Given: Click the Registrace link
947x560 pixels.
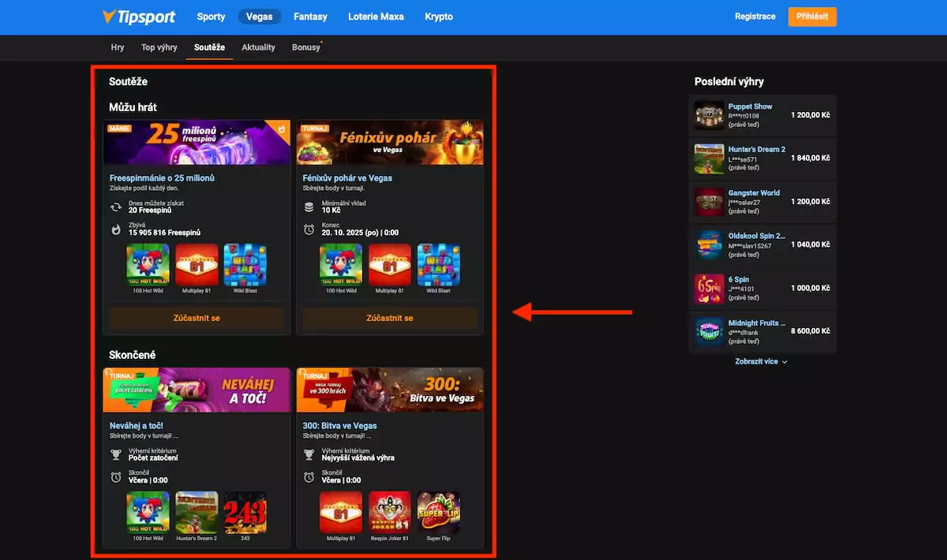Looking at the screenshot, I should coord(754,17).
